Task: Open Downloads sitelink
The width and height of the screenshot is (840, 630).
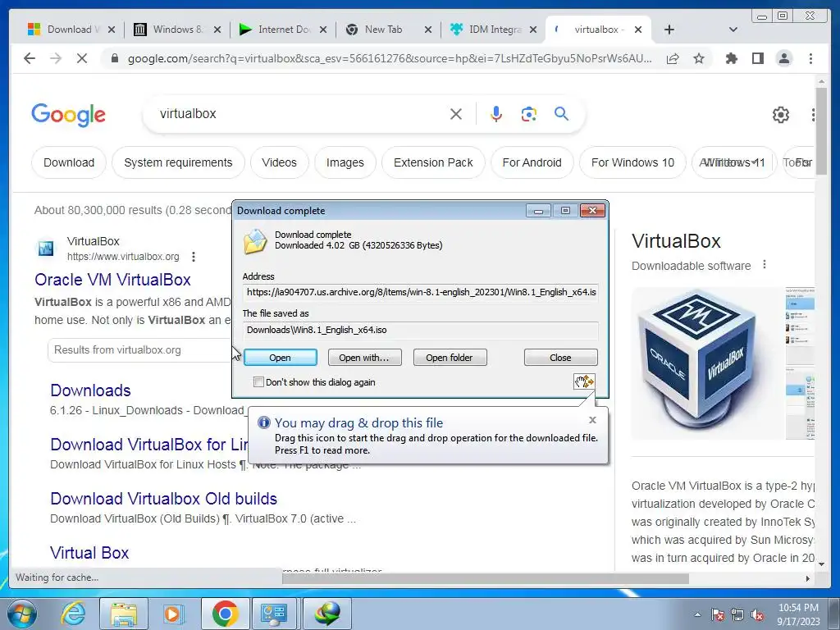Action: pyautogui.click(x=90, y=390)
